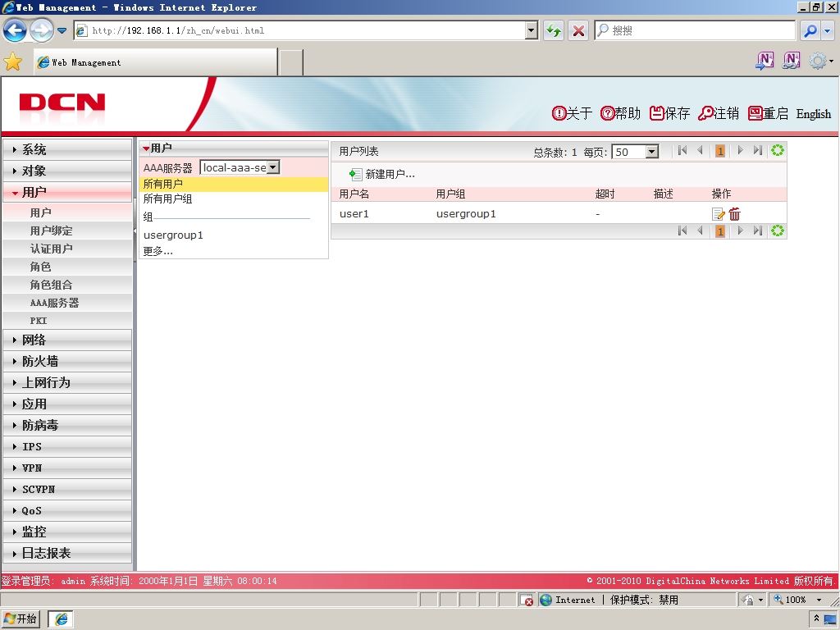The width and height of the screenshot is (840, 630).
Task: Click the popup blocker status icon
Action: (x=526, y=600)
